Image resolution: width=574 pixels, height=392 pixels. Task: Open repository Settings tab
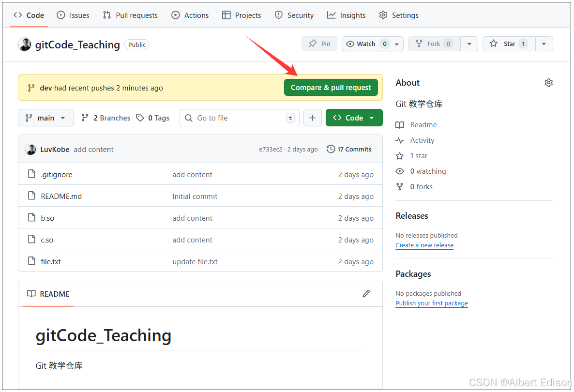point(399,15)
